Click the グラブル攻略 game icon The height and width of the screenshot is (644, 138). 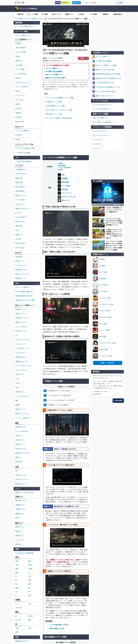click(x=95, y=292)
